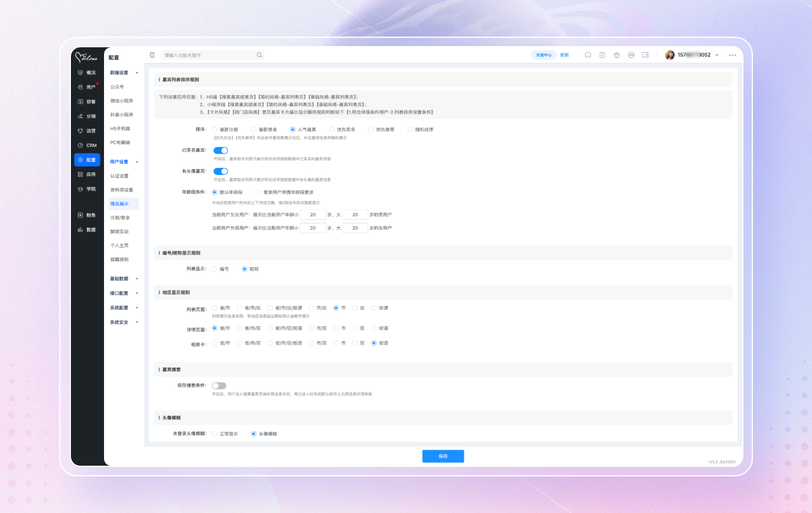This screenshot has height=513, width=812.
Task: Open 分销 in the dark sidebar
Action: [x=87, y=116]
